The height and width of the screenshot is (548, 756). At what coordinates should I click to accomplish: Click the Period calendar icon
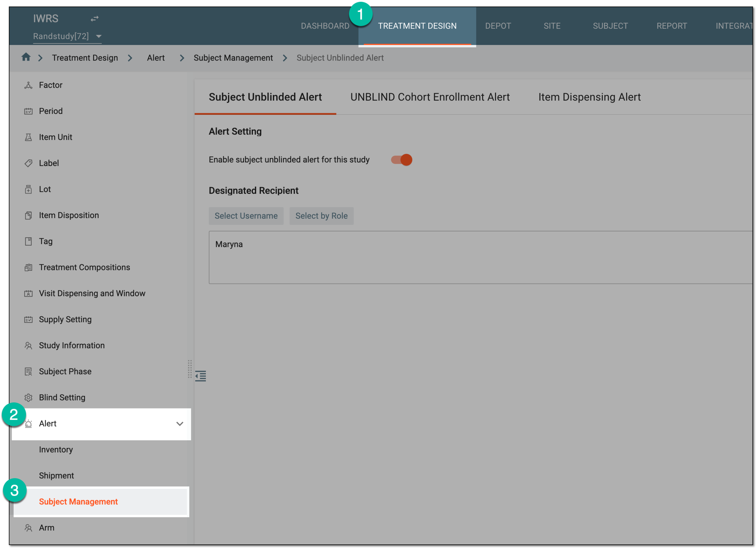(28, 111)
